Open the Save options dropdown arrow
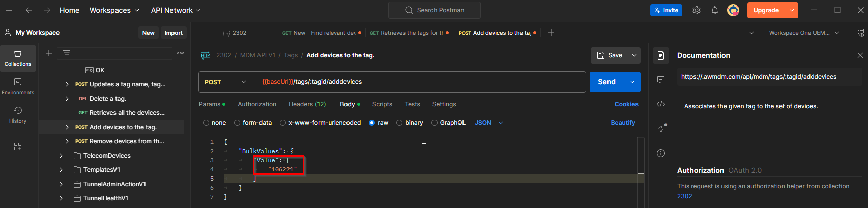Viewport: 868px width, 208px height. click(634, 55)
